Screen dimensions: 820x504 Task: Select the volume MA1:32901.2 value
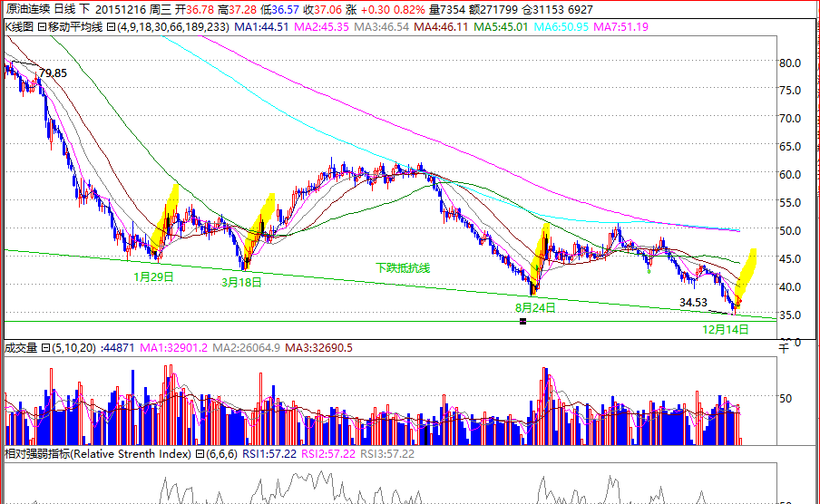coord(173,348)
